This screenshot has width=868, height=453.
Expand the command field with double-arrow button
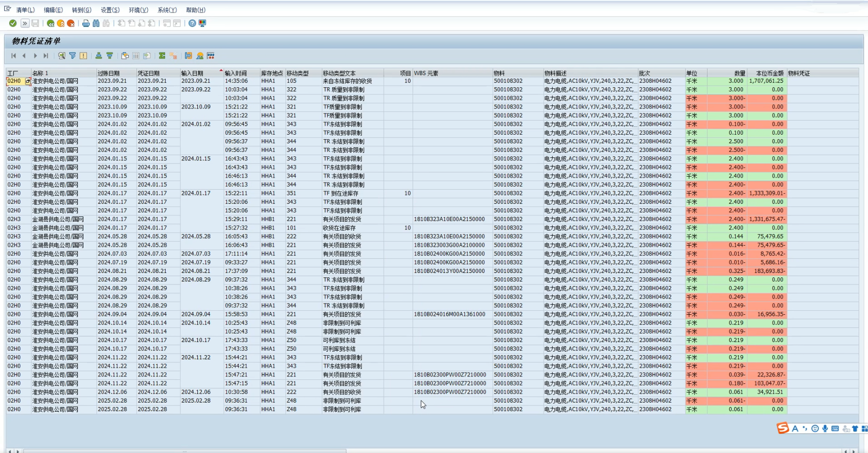25,23
